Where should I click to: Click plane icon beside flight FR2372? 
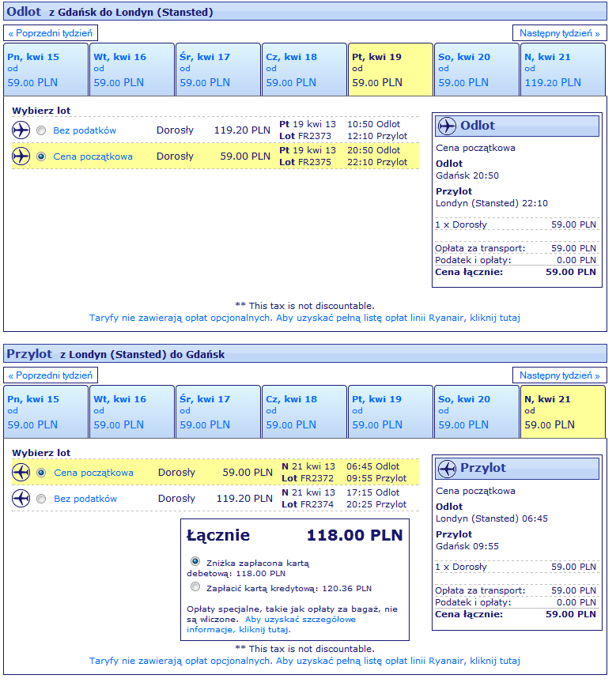pos(21,472)
